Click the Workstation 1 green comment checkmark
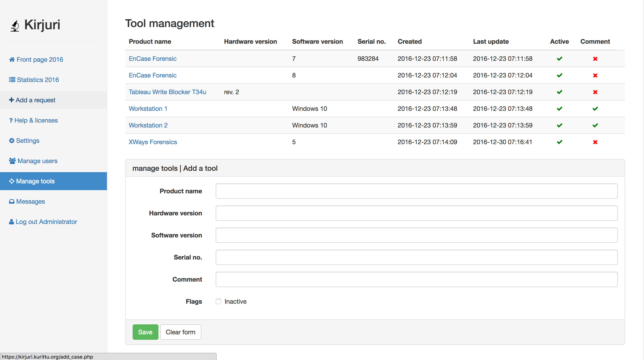Screen dimensions: 644x360 point(595,109)
